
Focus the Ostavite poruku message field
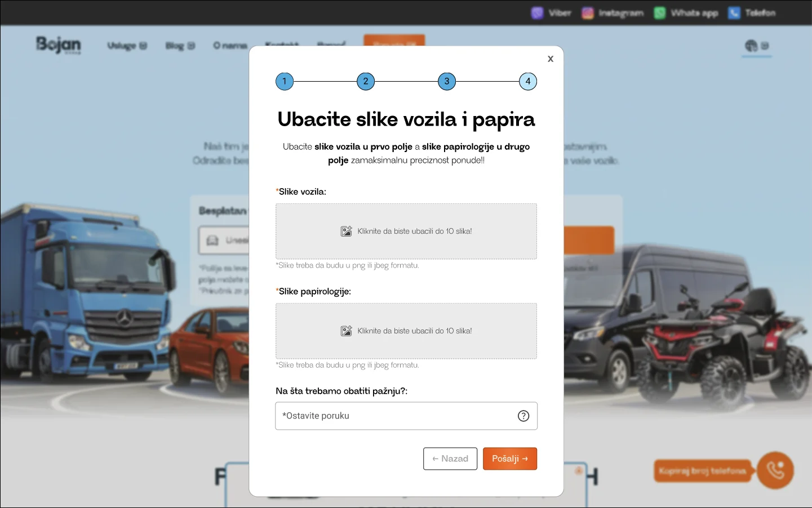pyautogui.click(x=406, y=416)
